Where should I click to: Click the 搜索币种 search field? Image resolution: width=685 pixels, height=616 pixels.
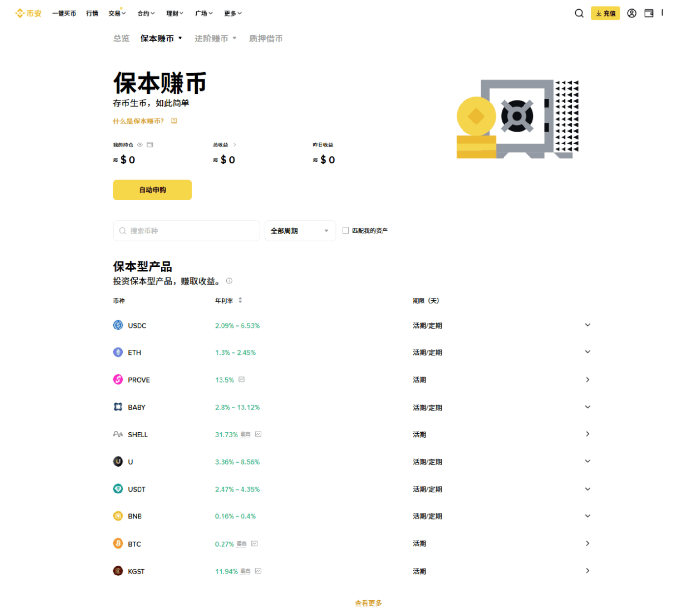click(186, 230)
